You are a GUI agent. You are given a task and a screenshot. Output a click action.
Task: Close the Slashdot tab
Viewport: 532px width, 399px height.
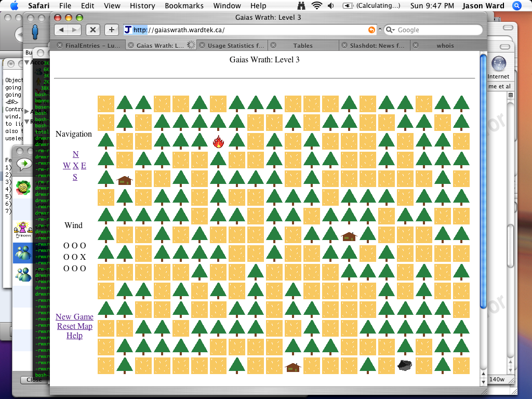click(344, 46)
